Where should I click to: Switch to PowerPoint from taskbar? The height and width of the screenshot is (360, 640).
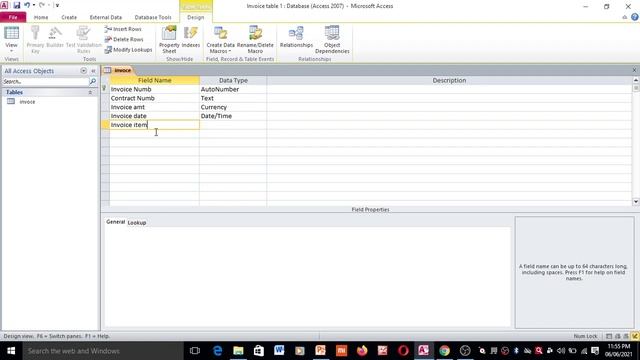(x=320, y=351)
